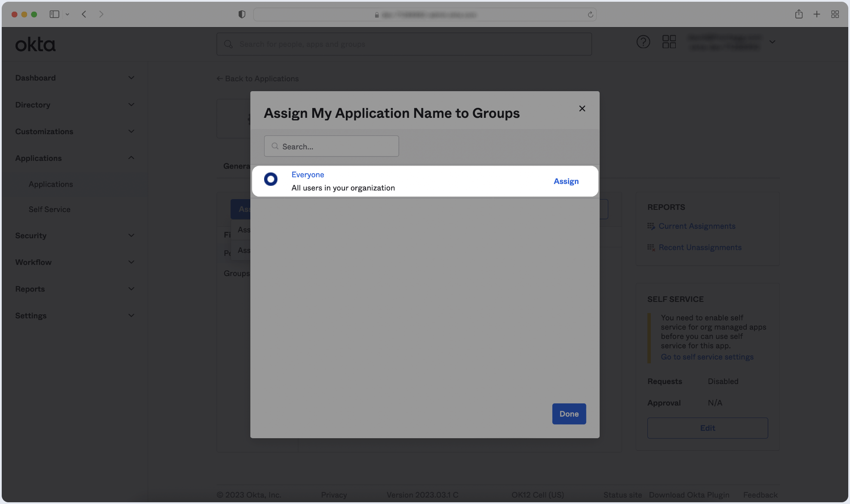The image size is (850, 504).
Task: Click the group Search field in dialog
Action: click(x=331, y=147)
